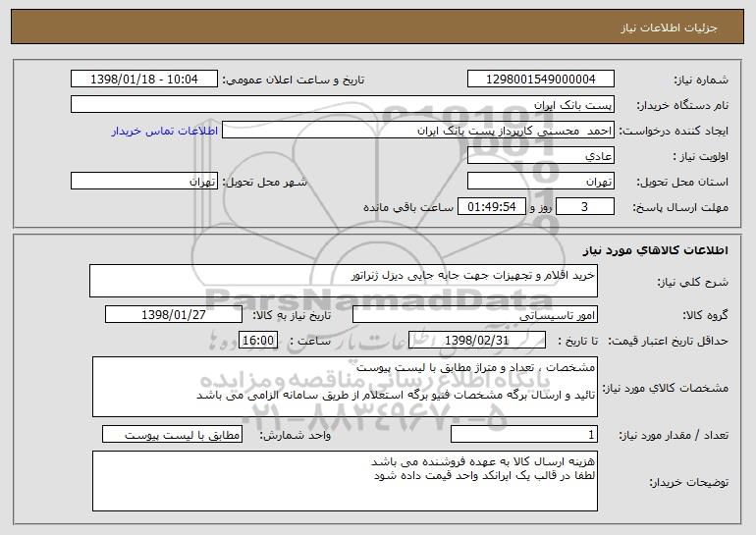Image resolution: width=756 pixels, height=535 pixels.
Task: Click the label تعداد / مقدار مورد نیاز
Action: [674, 435]
